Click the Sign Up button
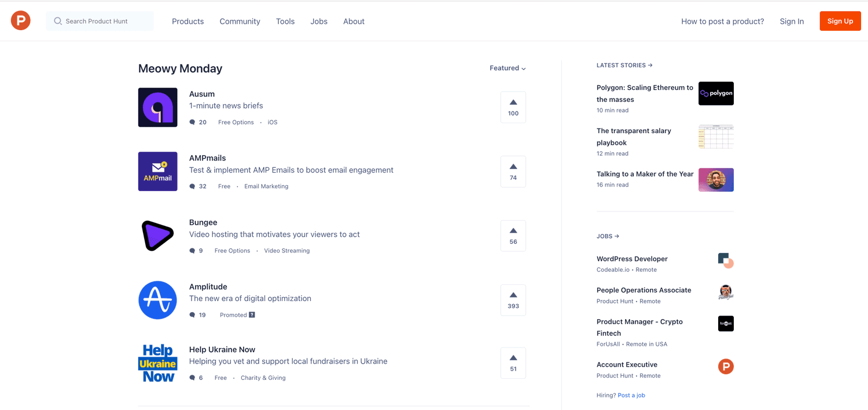Image resolution: width=868 pixels, height=410 pixels. [x=840, y=21]
